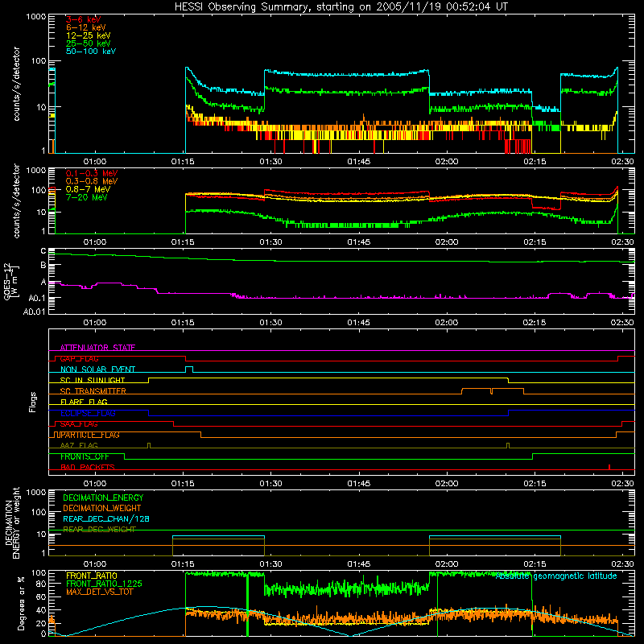Image resolution: width=644 pixels, height=644 pixels.
Task: Select the DECIMATION_ENERGY legend label
Action: tap(103, 497)
